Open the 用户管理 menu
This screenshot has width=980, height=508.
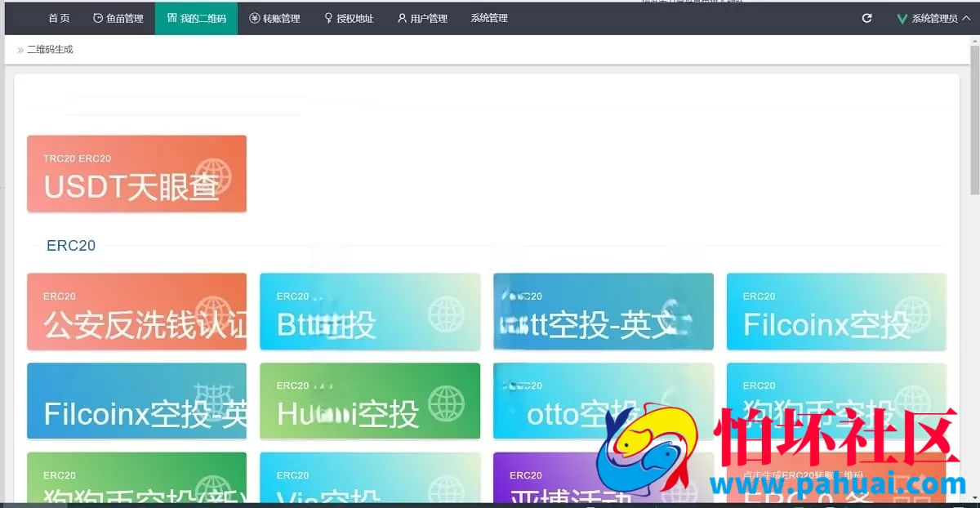tap(422, 18)
